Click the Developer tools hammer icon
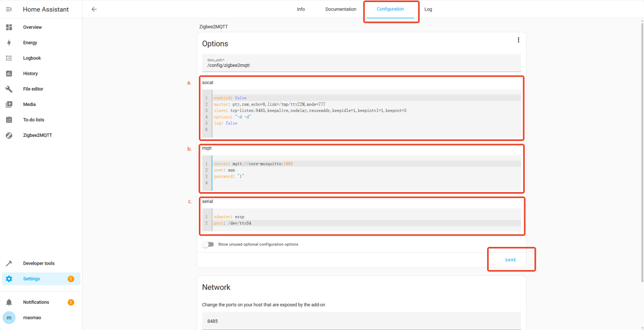Screen dimensions: 644x330 pos(9,263)
